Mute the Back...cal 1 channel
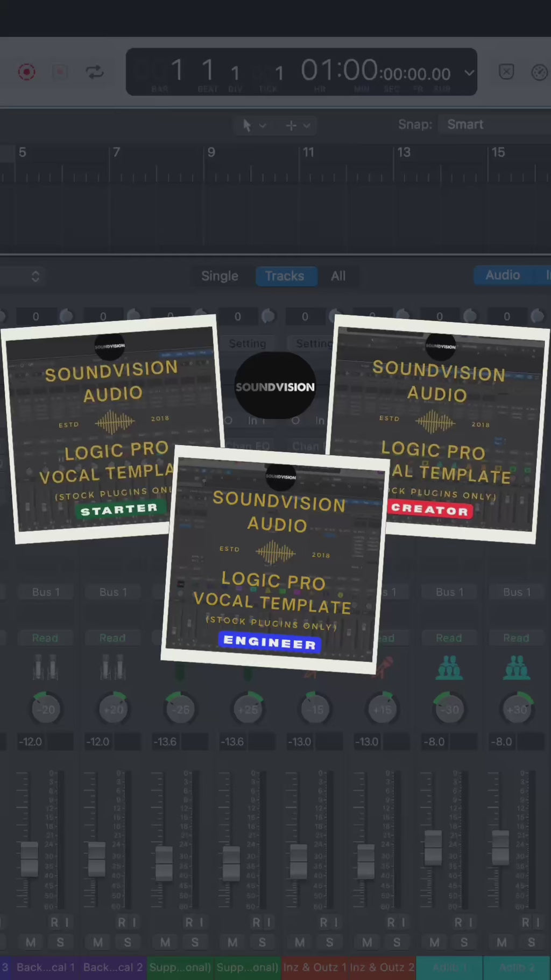The width and height of the screenshot is (551, 980). pos(31,942)
